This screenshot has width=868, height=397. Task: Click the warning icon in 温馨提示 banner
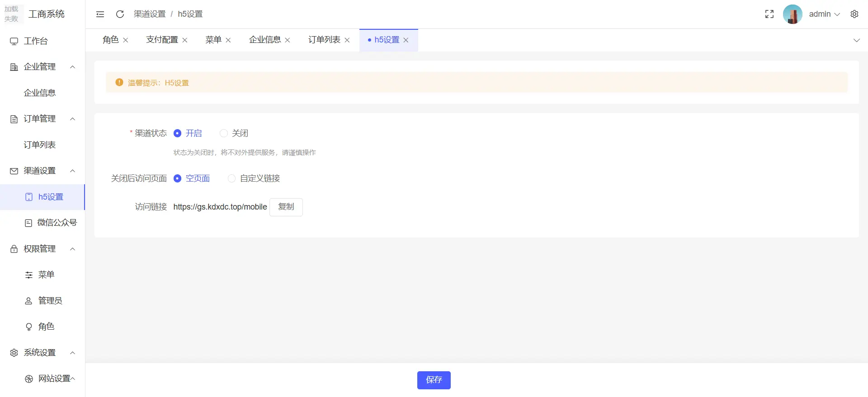[x=119, y=82]
